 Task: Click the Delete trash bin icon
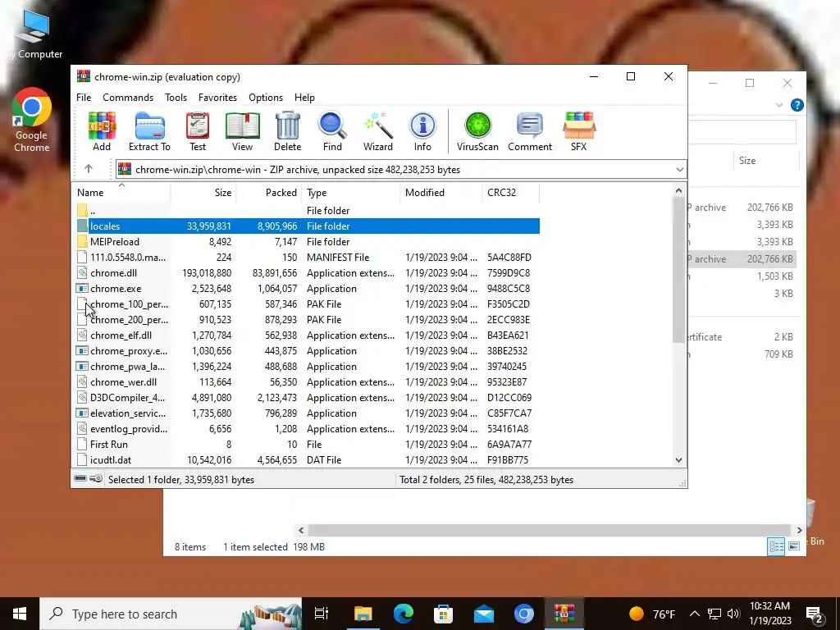click(288, 131)
